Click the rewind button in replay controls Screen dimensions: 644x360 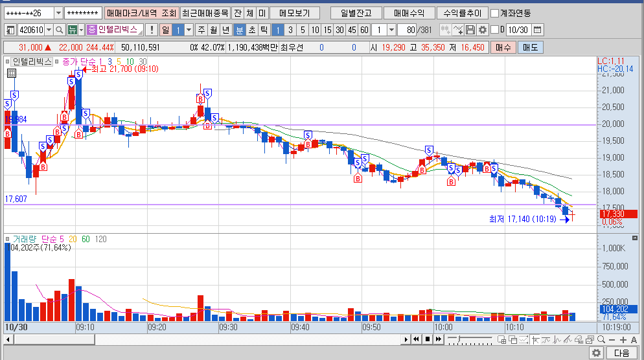pyautogui.click(x=416, y=339)
